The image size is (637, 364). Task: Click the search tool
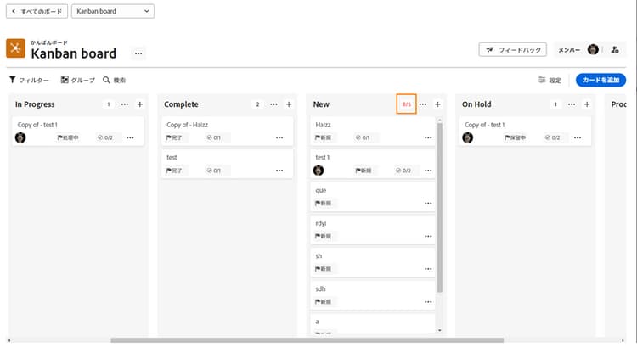(114, 80)
